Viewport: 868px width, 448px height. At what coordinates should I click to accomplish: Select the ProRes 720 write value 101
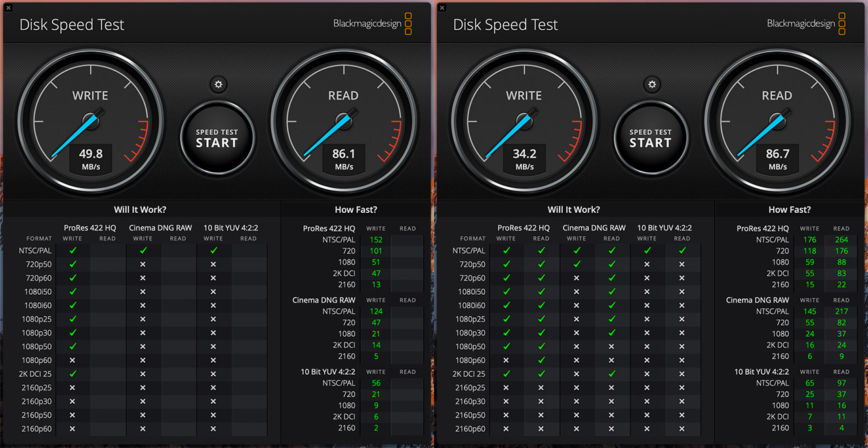376,251
